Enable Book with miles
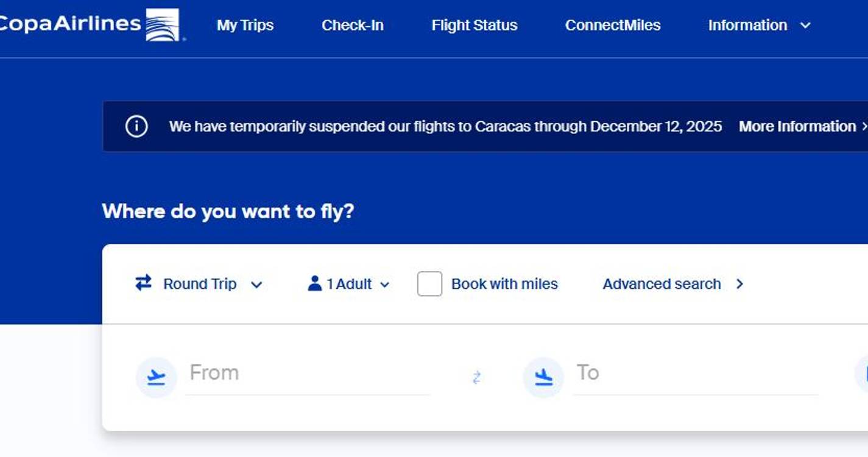Viewport: 868px width, 457px height. click(x=429, y=283)
